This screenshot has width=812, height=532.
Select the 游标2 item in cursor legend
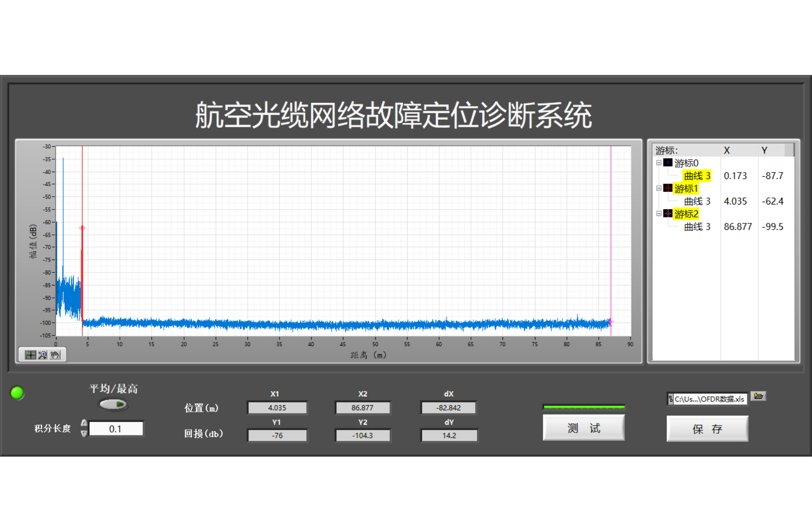(686, 214)
